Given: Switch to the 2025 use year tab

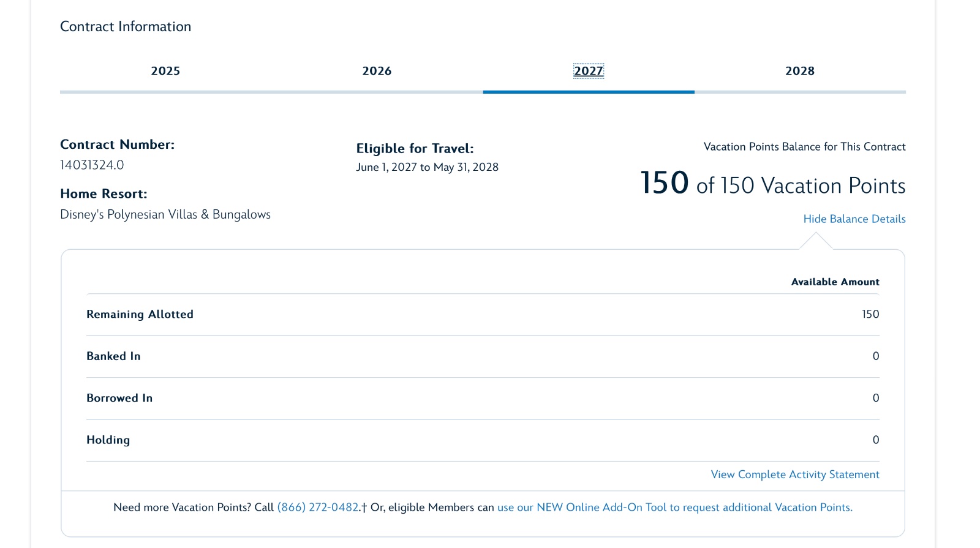Looking at the screenshot, I should 165,71.
